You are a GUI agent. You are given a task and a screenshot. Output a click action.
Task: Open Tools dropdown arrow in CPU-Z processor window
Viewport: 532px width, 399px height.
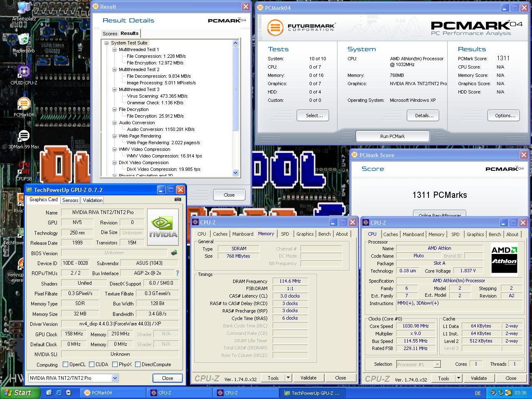pyautogui.click(x=458, y=378)
